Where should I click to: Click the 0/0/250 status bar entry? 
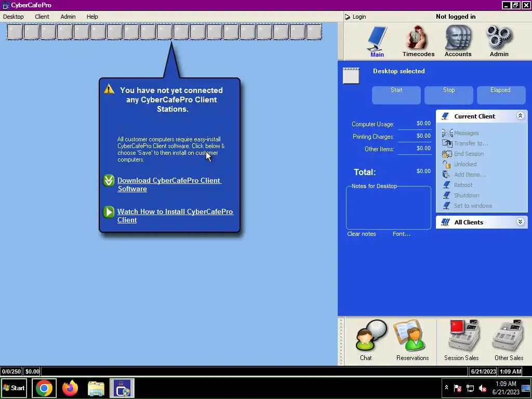11,371
